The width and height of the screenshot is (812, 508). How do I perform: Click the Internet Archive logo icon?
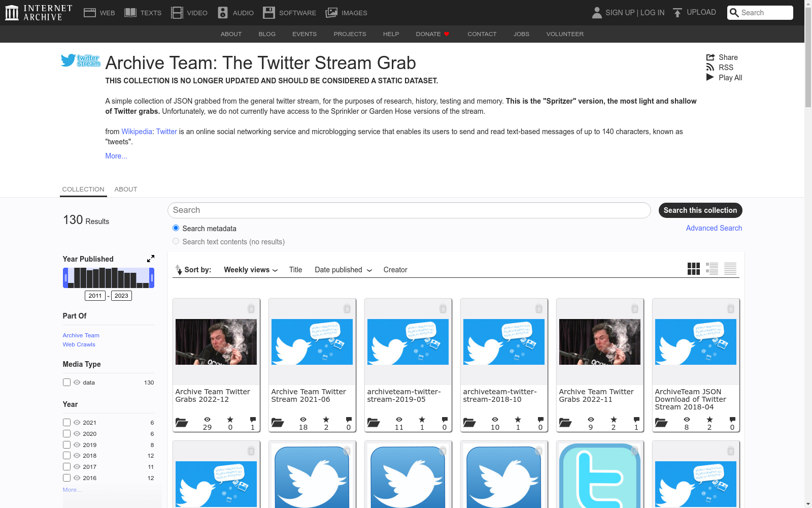coord(12,13)
